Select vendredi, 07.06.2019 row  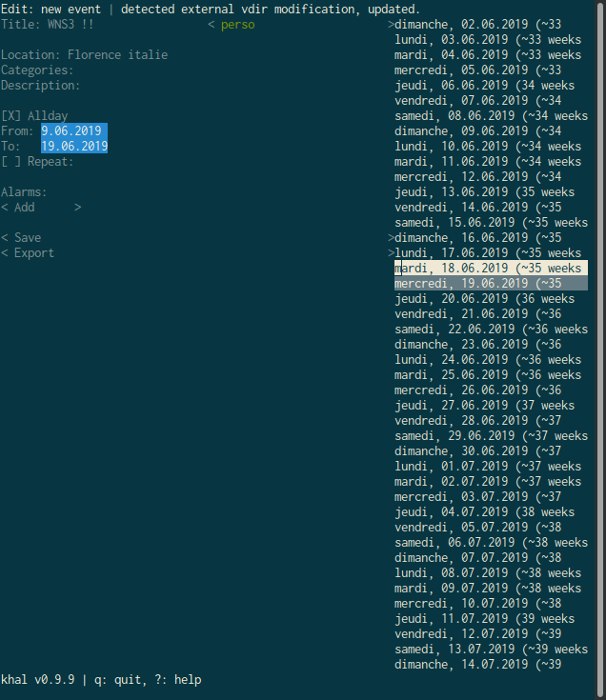491,100
